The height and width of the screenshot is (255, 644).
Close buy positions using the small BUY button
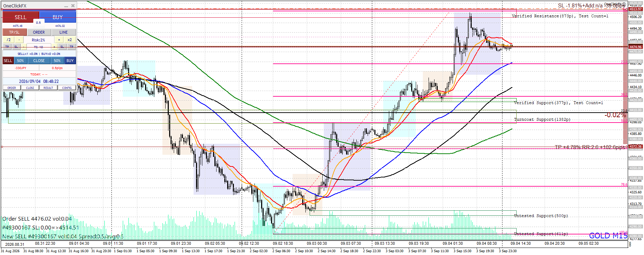click(x=70, y=61)
